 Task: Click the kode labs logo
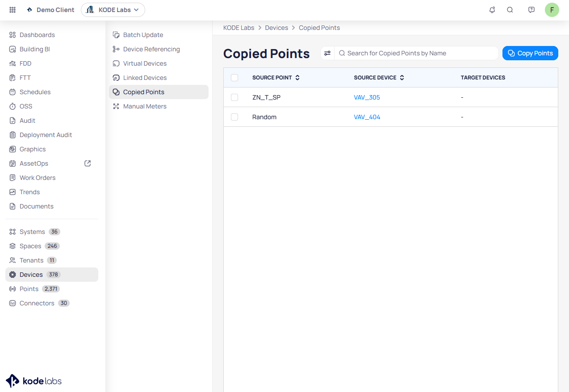[x=34, y=381]
